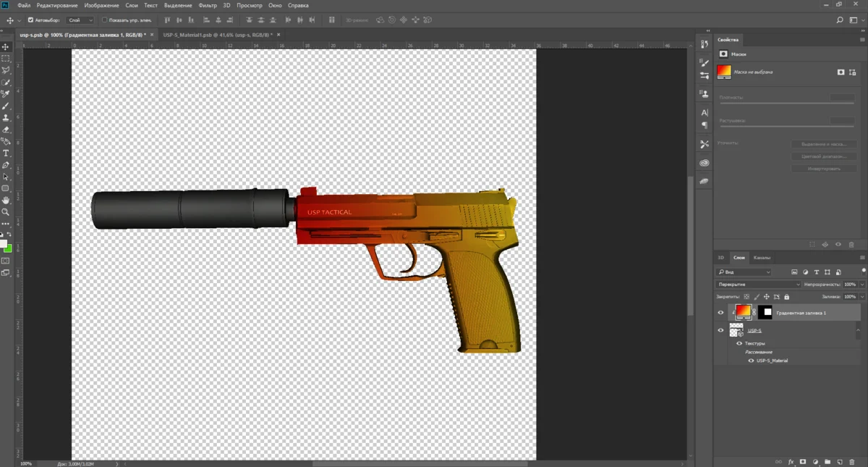Image resolution: width=868 pixels, height=467 pixels.
Task: Select the Move tool in the toolbox
Action: click(6, 47)
